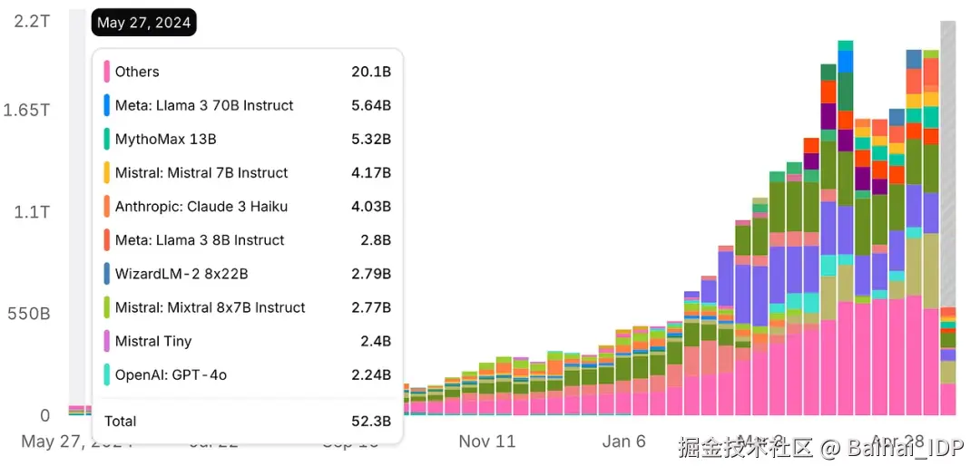Select the WizardLM-2 8x22B legend row
This screenshot has height=476, width=980.
tap(248, 274)
